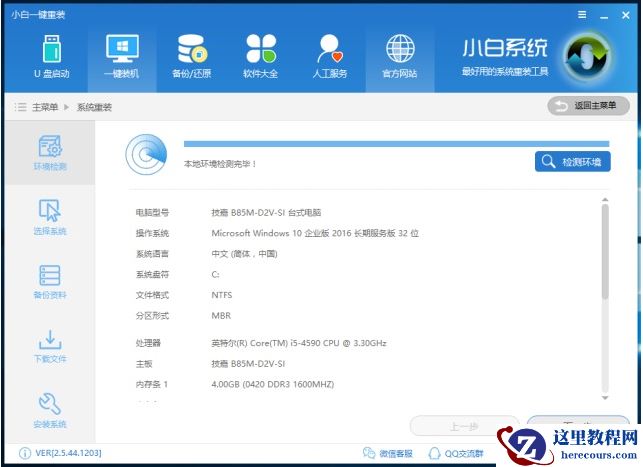643x467 pixels.
Task: Click the 主板 value 技嘉 B85M-D2V-SI
Action: (248, 364)
